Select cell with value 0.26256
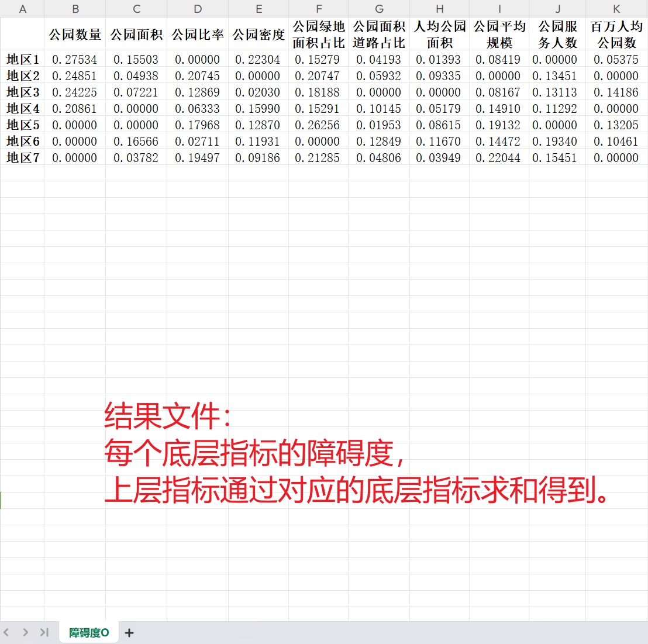 [x=319, y=125]
